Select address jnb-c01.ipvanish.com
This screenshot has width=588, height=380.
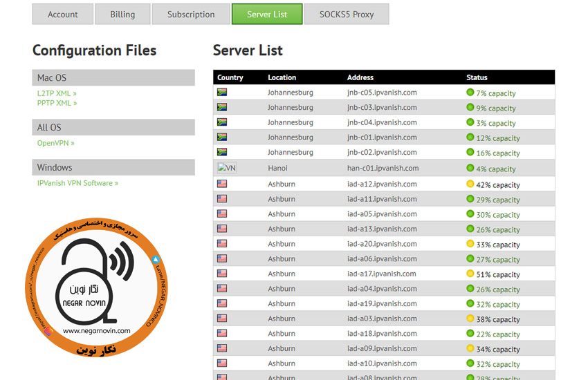click(382, 137)
